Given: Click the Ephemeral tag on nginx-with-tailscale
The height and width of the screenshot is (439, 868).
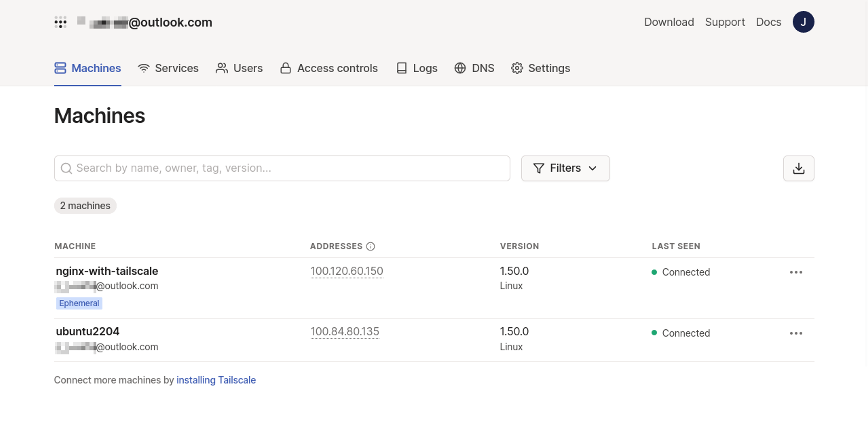Looking at the screenshot, I should coord(78,303).
